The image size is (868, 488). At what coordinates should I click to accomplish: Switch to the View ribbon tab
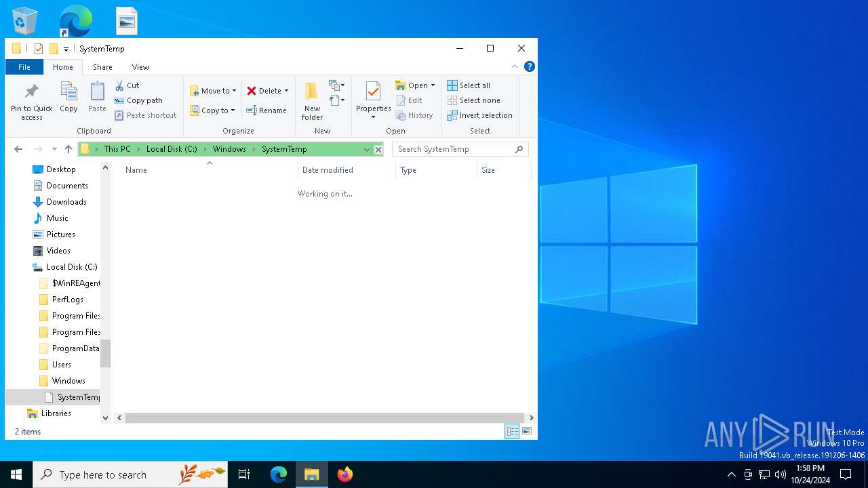click(x=140, y=67)
